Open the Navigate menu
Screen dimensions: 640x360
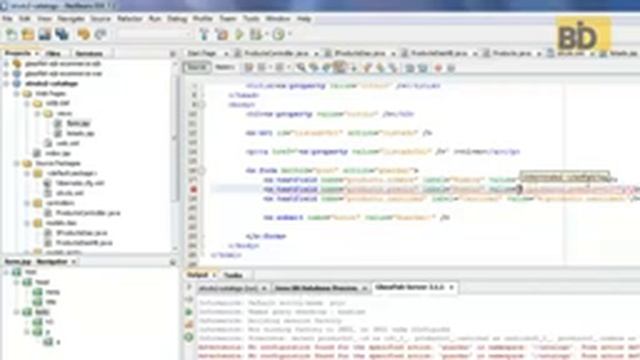coord(71,19)
